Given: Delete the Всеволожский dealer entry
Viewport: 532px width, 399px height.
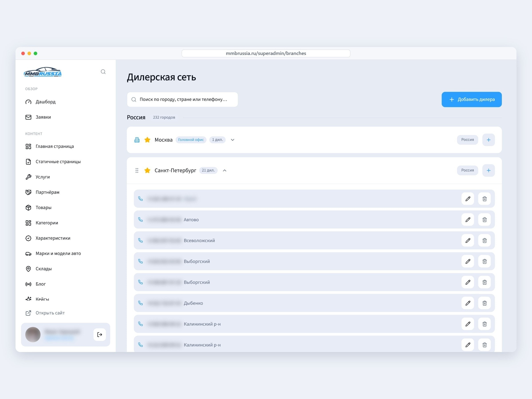Looking at the screenshot, I should coord(485,241).
